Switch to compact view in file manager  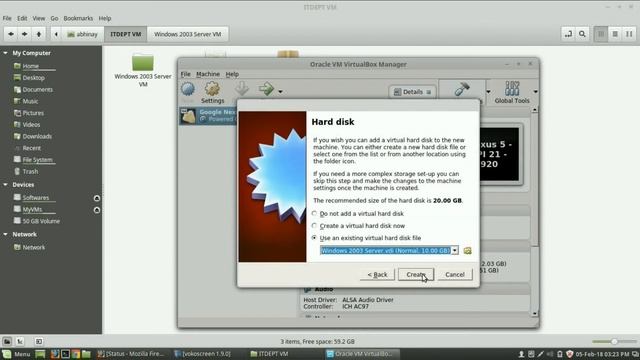coord(629,34)
